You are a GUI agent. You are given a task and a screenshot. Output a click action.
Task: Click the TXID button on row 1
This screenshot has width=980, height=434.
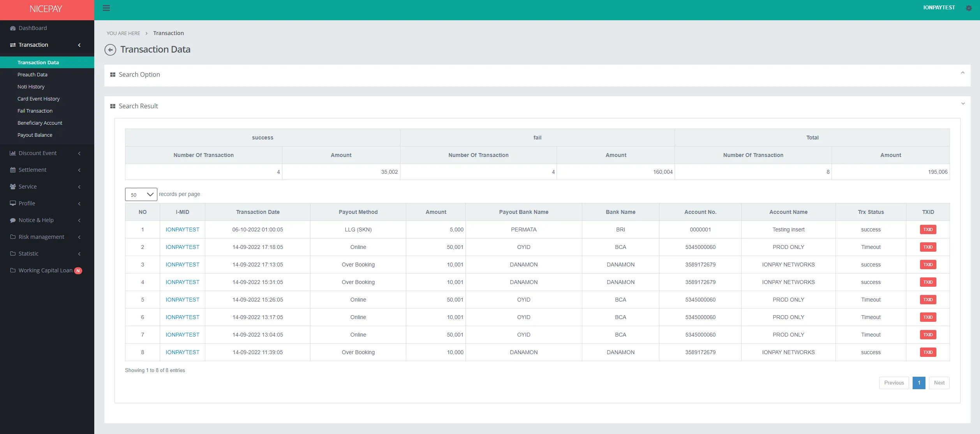click(x=927, y=229)
